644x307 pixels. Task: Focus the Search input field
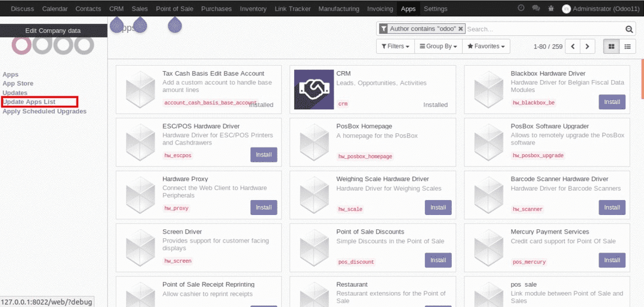(x=544, y=29)
